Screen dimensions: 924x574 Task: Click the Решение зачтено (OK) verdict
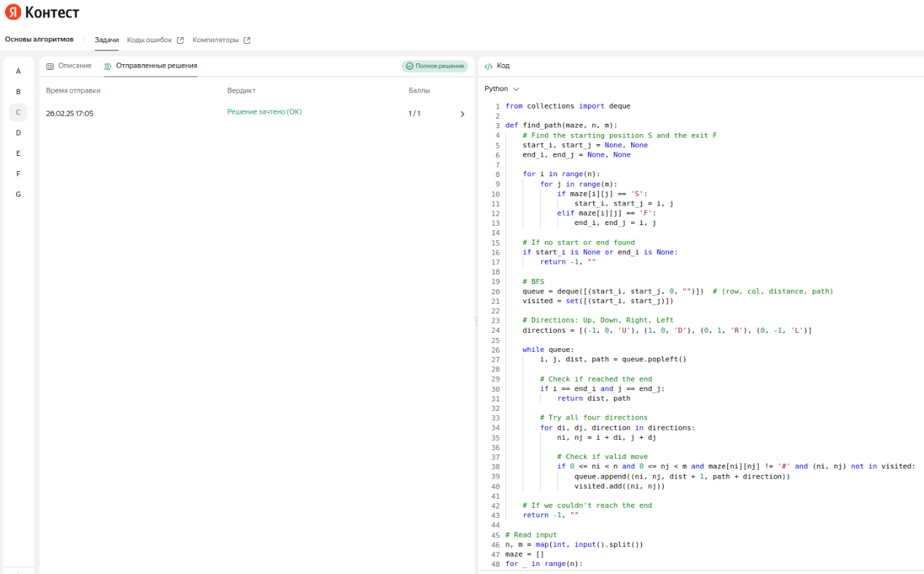coord(264,112)
